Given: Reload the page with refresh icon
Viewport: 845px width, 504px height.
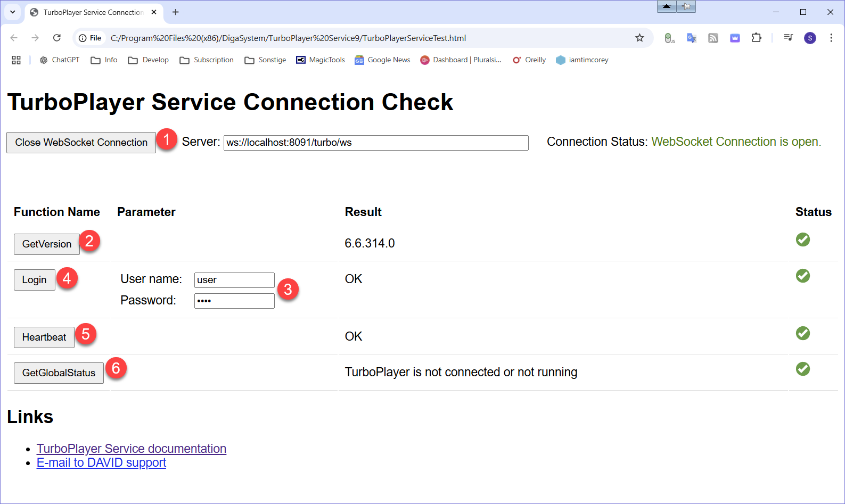Looking at the screenshot, I should click(x=57, y=38).
